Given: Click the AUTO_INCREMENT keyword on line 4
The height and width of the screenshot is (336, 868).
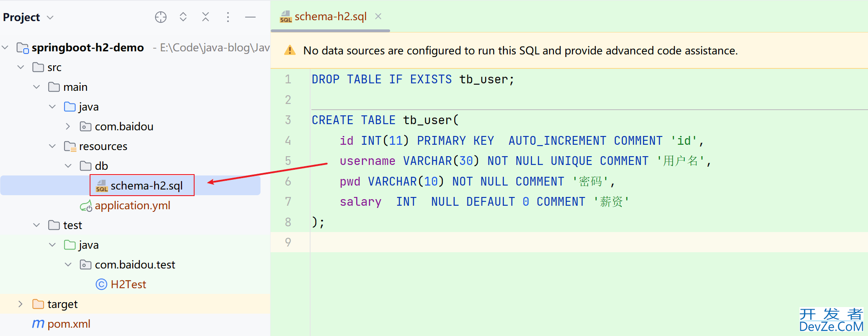Looking at the screenshot, I should (x=557, y=141).
